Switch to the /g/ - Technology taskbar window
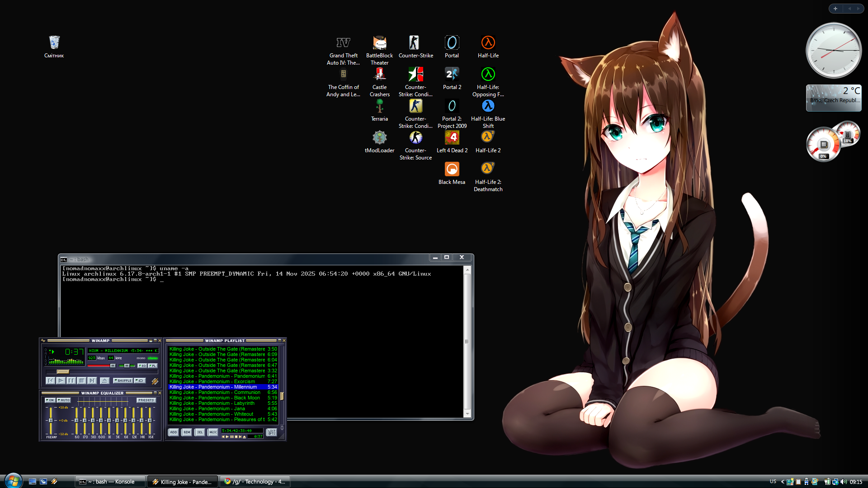The image size is (868, 488). tap(255, 482)
